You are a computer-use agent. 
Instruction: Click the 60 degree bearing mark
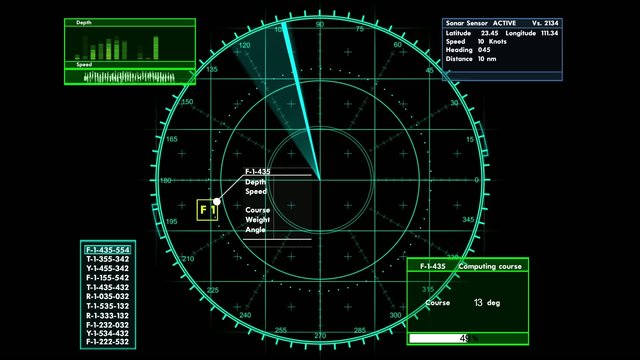pos(398,45)
